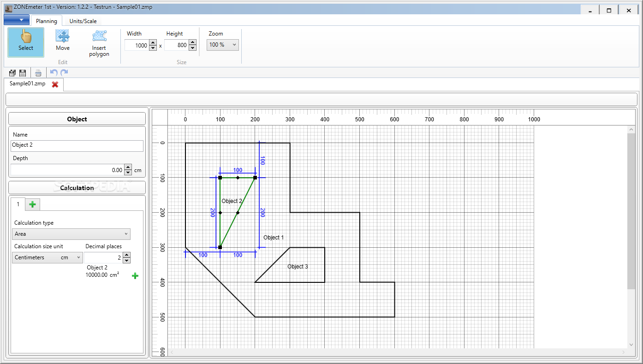Click the Width input field
The height and width of the screenshot is (364, 643).
coord(137,45)
